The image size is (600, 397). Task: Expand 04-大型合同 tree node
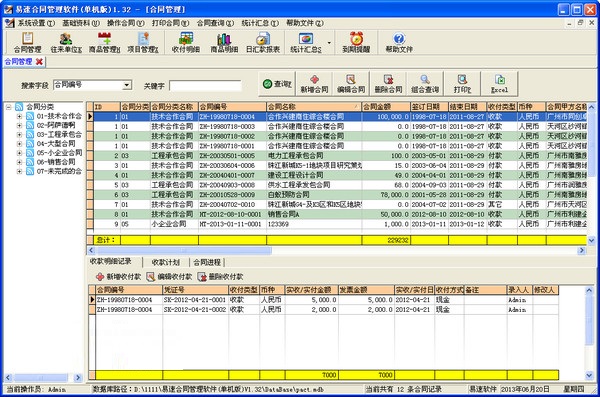tap(19, 144)
